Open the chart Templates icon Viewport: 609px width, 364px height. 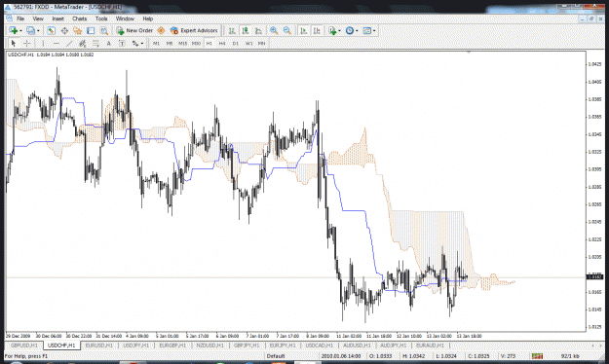[x=367, y=30]
